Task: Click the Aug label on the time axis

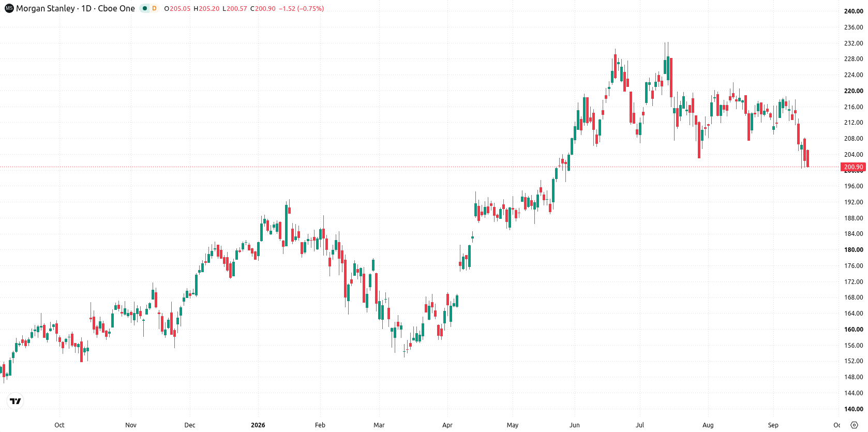Action: pos(708,425)
